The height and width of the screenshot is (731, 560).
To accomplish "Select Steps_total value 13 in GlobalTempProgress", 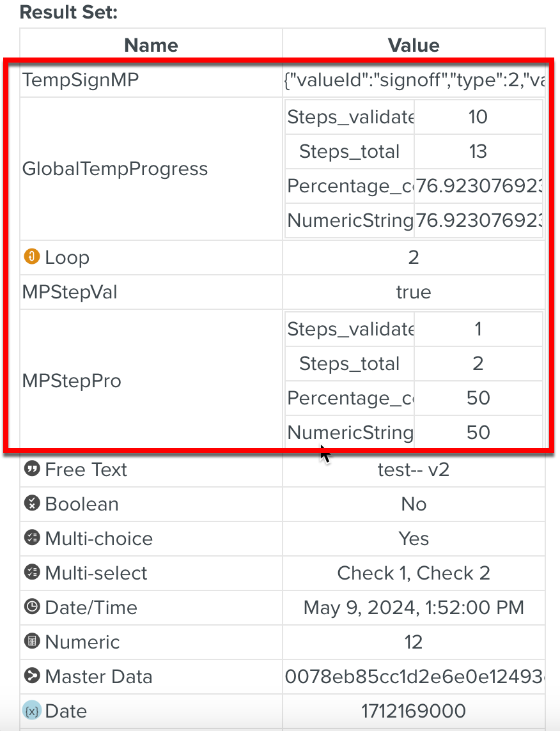I will (x=478, y=151).
